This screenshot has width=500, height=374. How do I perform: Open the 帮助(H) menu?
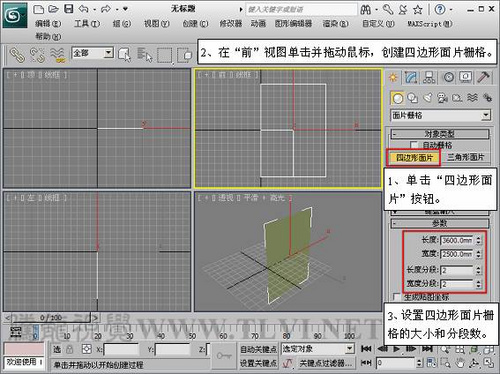(x=48, y=36)
